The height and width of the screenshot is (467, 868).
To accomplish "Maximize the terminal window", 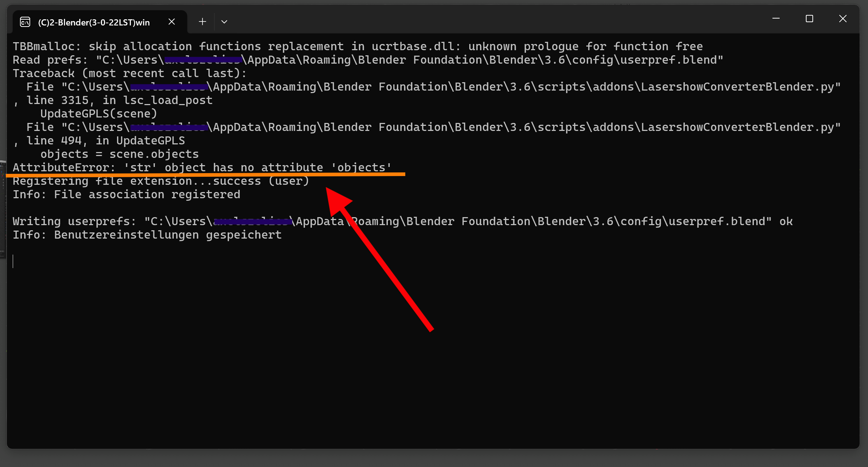I will tap(809, 19).
